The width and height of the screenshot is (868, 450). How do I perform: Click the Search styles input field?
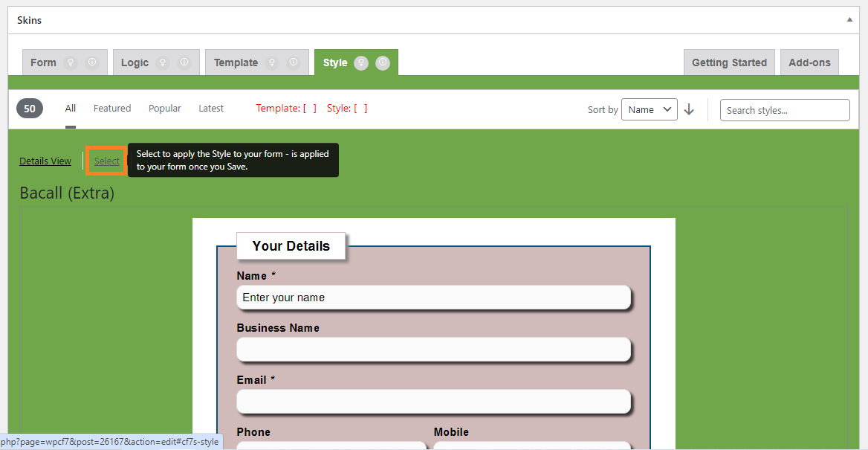tap(784, 110)
